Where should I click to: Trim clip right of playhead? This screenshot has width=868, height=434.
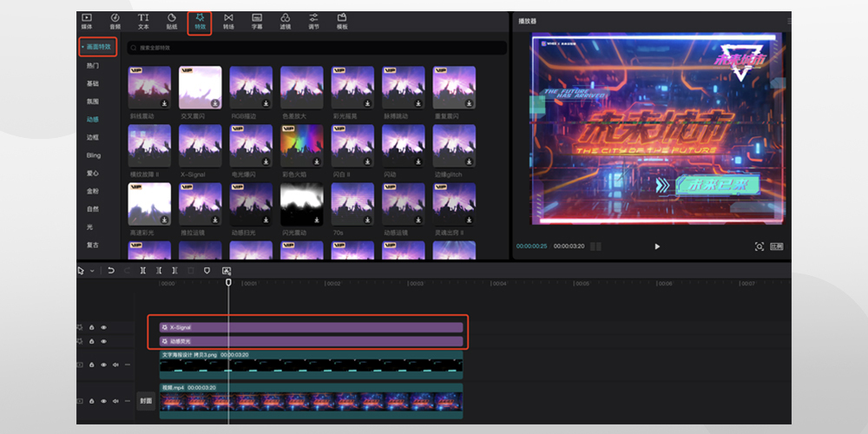click(175, 271)
